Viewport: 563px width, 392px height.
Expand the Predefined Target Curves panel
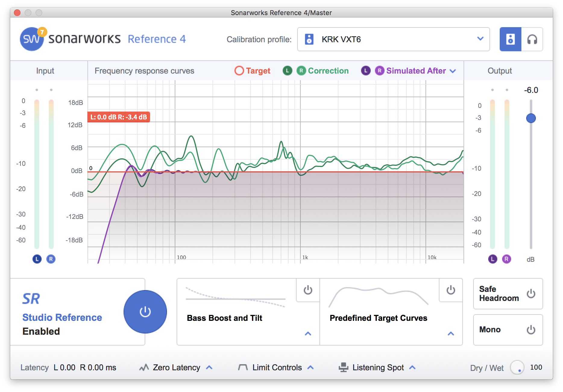pos(451,334)
